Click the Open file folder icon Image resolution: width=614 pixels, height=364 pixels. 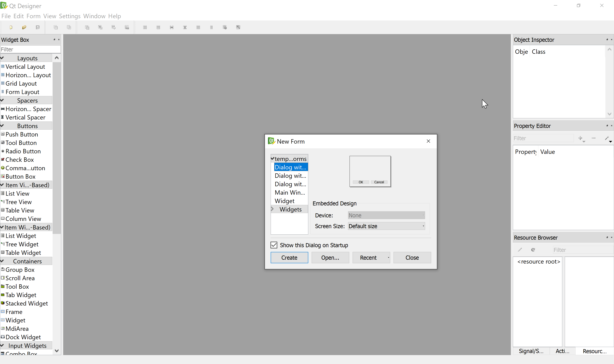click(x=24, y=27)
